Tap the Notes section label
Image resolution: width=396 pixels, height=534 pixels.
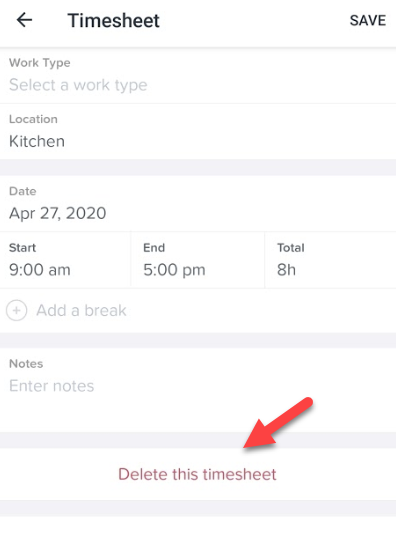point(26,364)
